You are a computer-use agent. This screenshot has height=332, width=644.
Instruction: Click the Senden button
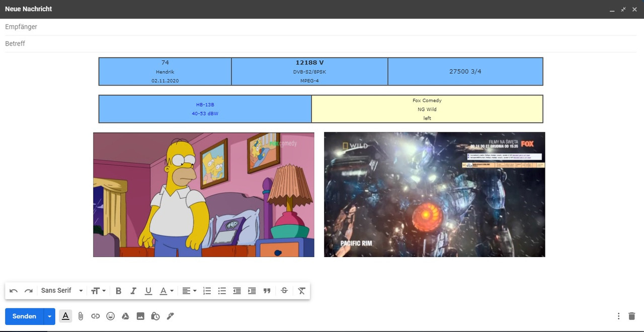[x=24, y=316]
